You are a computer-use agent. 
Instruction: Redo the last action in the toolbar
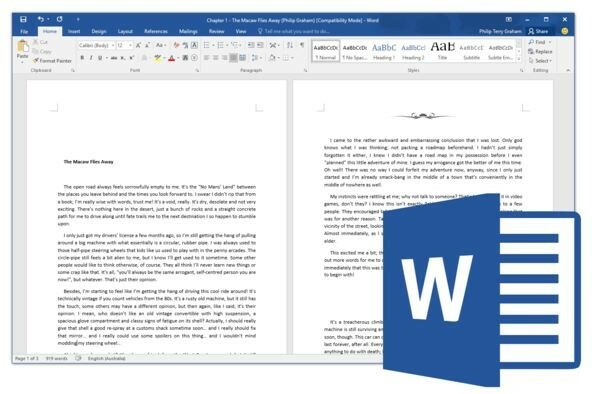(x=60, y=19)
